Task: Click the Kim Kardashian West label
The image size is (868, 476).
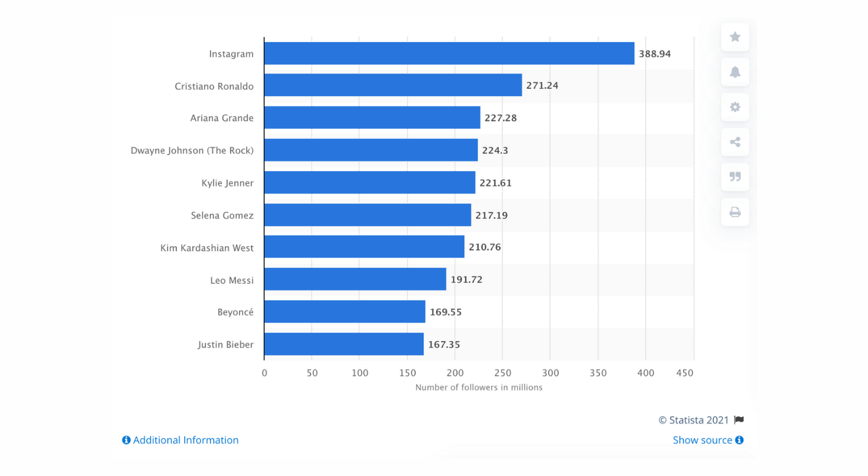Action: pyautogui.click(x=207, y=248)
